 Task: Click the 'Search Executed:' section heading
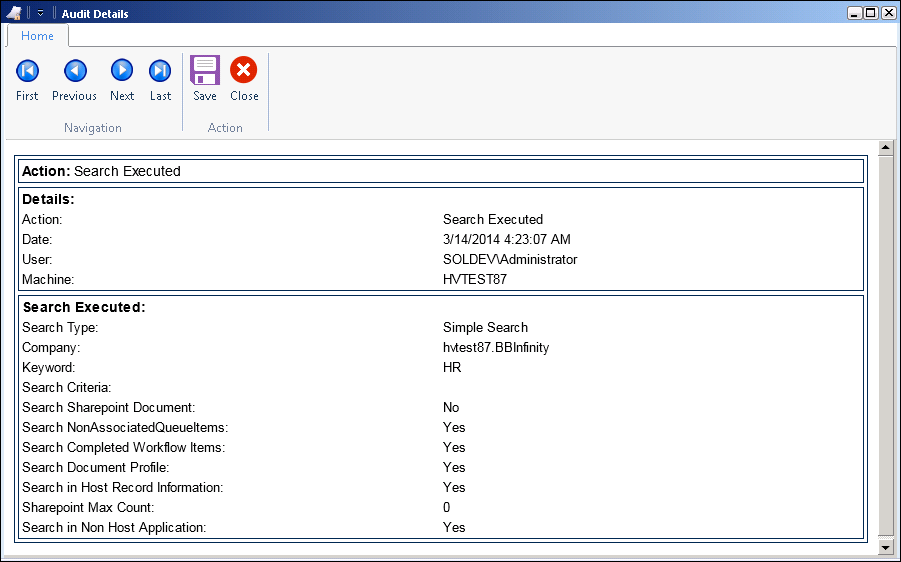pyautogui.click(x=84, y=307)
